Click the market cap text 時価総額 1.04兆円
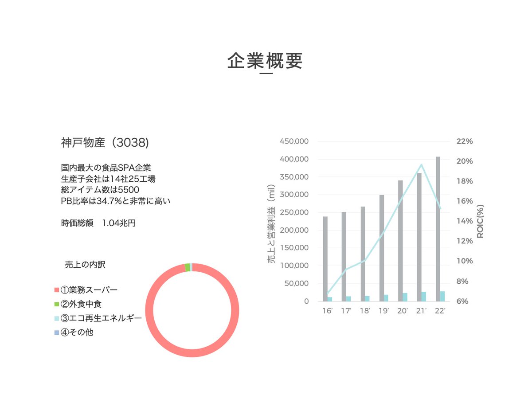The image size is (532, 399). [x=98, y=223]
